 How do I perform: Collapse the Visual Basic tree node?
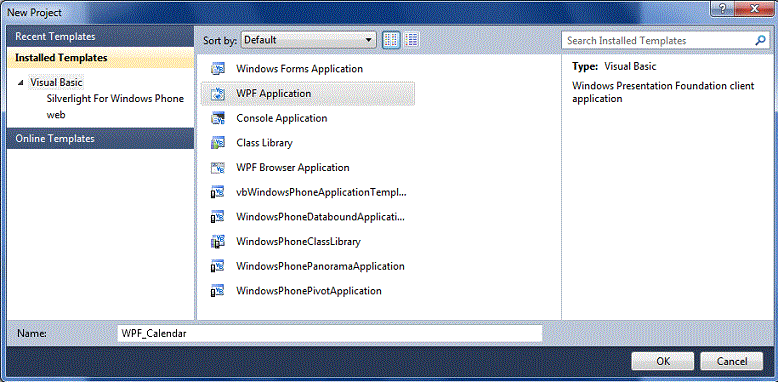[20, 83]
